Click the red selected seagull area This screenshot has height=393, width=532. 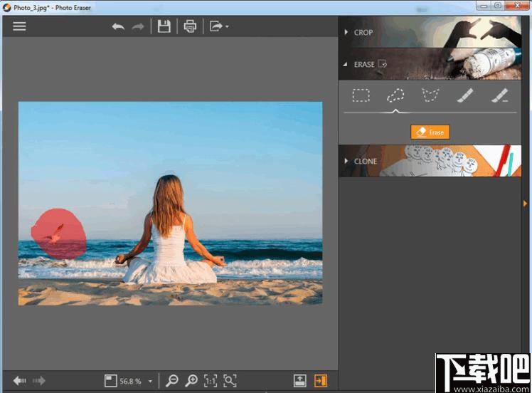[x=58, y=234]
